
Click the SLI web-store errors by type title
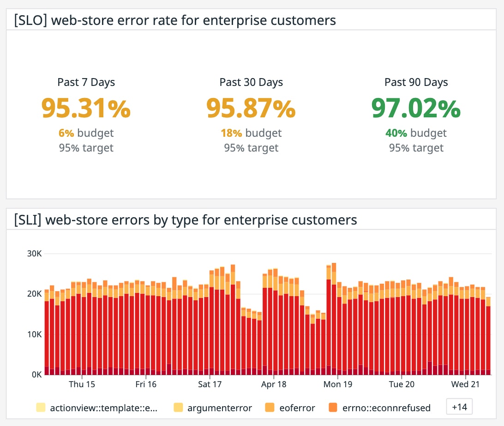(x=185, y=219)
